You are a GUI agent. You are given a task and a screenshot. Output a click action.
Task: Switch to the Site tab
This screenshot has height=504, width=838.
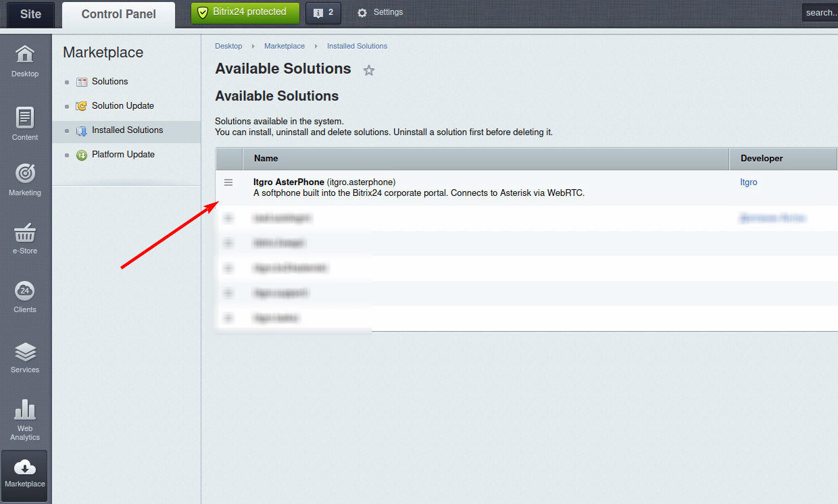coord(30,14)
